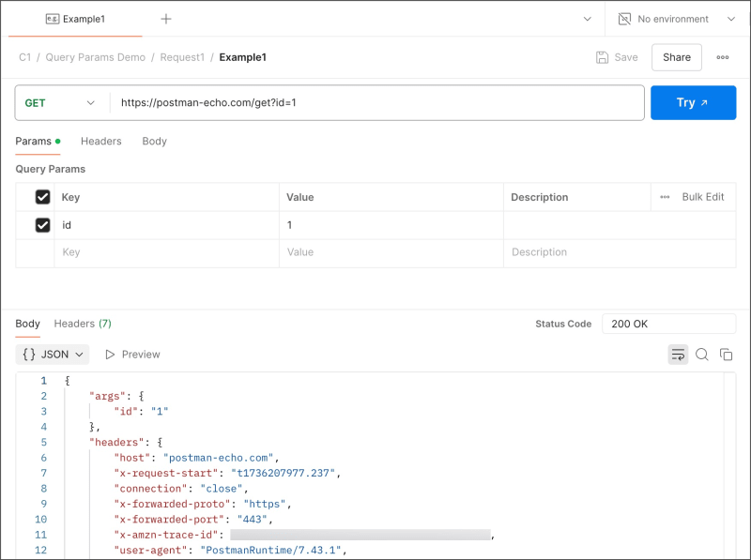Click the Status Code 200 OK field
The width and height of the screenshot is (751, 560).
coord(668,324)
